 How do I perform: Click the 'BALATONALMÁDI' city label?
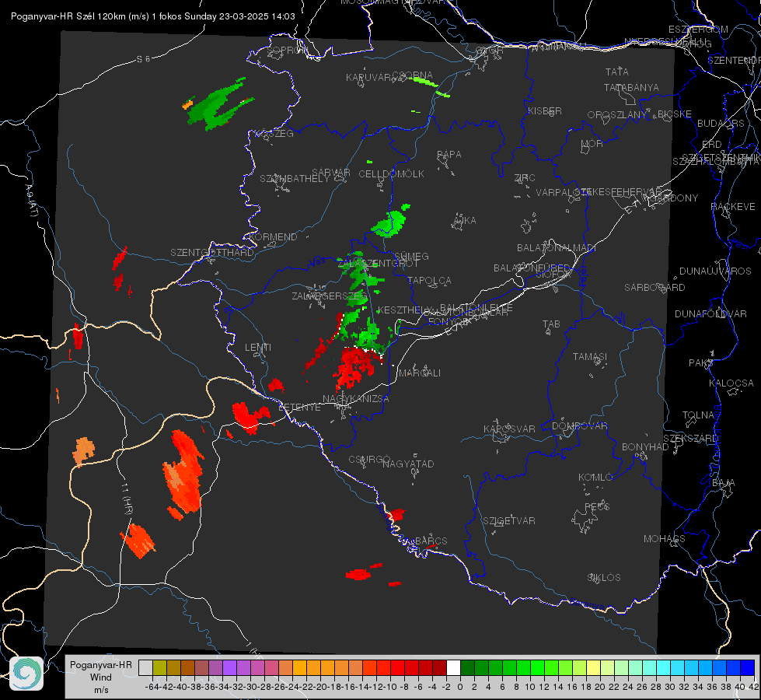[x=556, y=248]
